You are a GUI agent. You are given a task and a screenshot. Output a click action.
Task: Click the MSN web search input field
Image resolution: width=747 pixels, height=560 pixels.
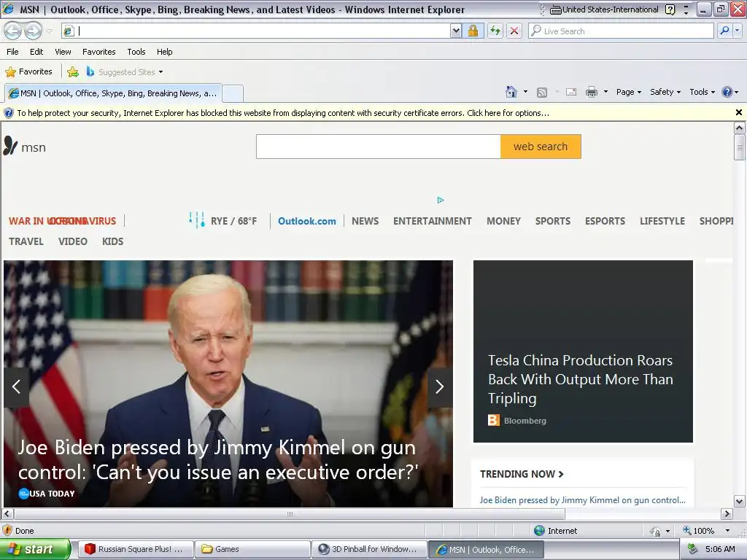(x=379, y=147)
